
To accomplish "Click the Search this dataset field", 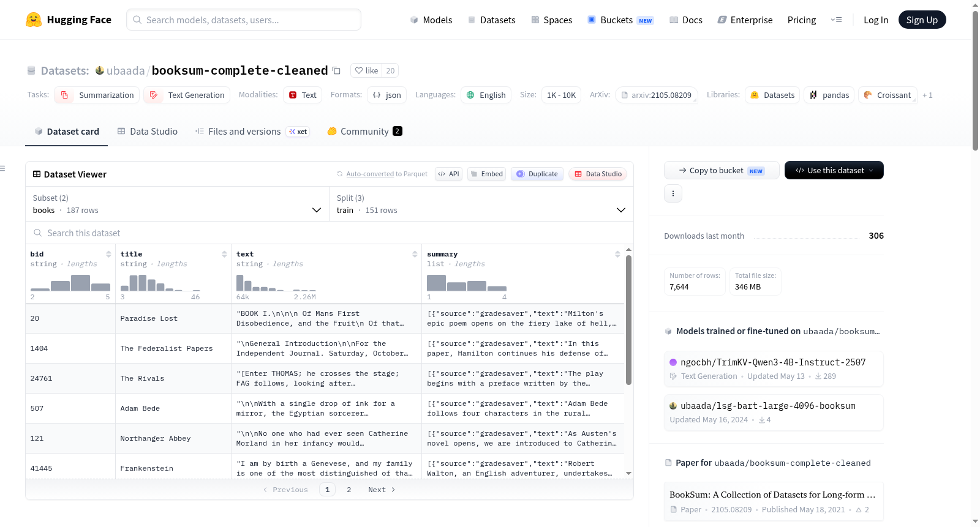I will coord(330,233).
